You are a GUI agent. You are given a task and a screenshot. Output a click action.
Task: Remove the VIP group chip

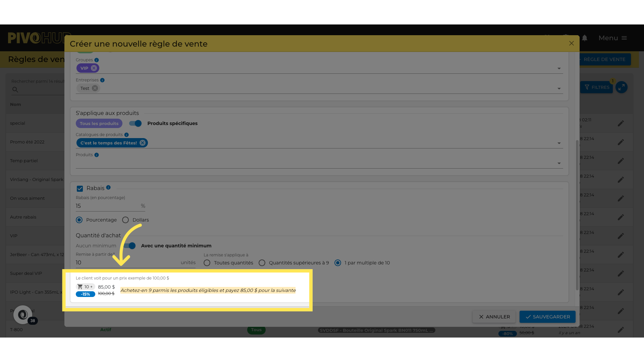click(x=94, y=68)
